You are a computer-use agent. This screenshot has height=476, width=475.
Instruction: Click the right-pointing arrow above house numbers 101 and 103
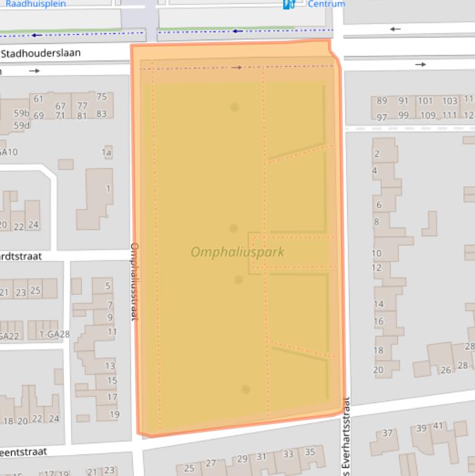click(x=421, y=64)
